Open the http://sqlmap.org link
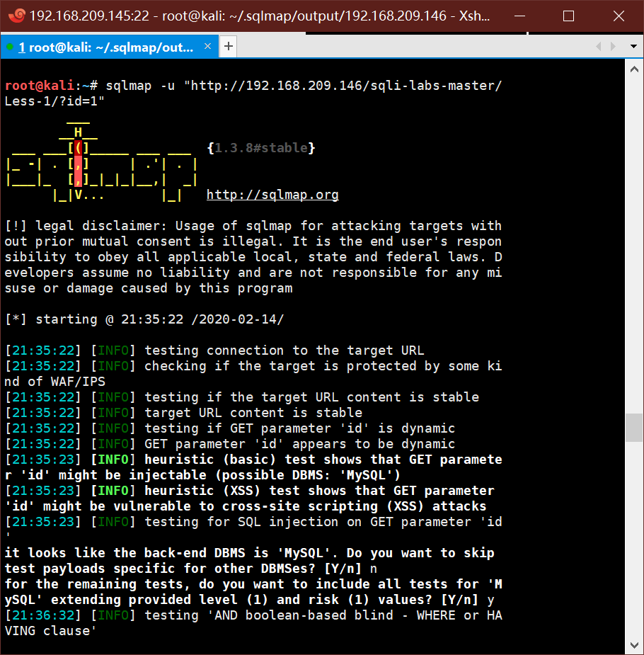 (x=272, y=195)
